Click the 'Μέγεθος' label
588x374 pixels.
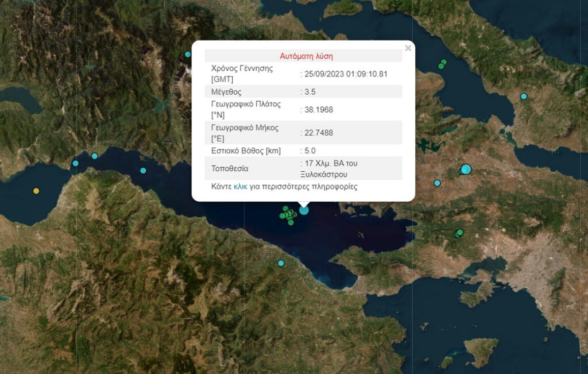tap(226, 92)
